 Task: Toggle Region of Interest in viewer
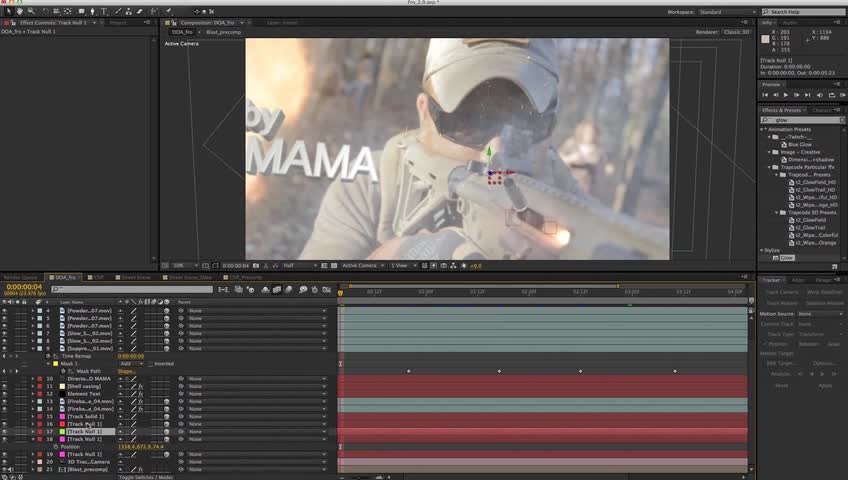tap(324, 265)
